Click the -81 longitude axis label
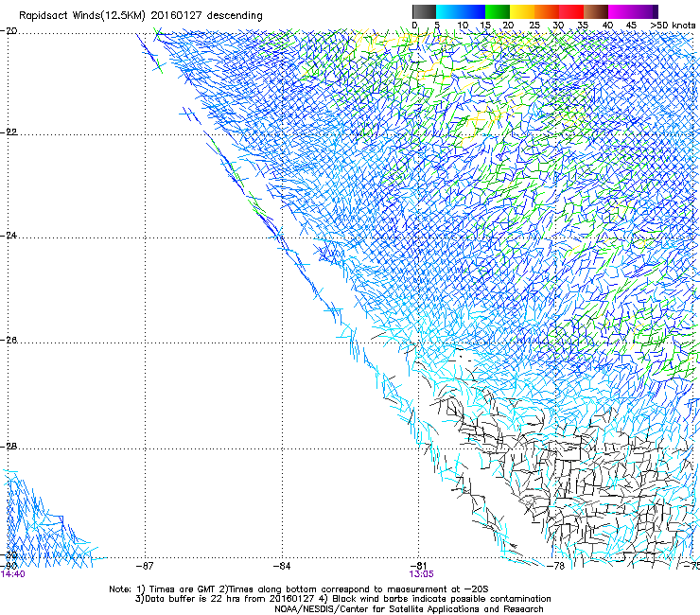The width and height of the screenshot is (700, 615). 418,565
